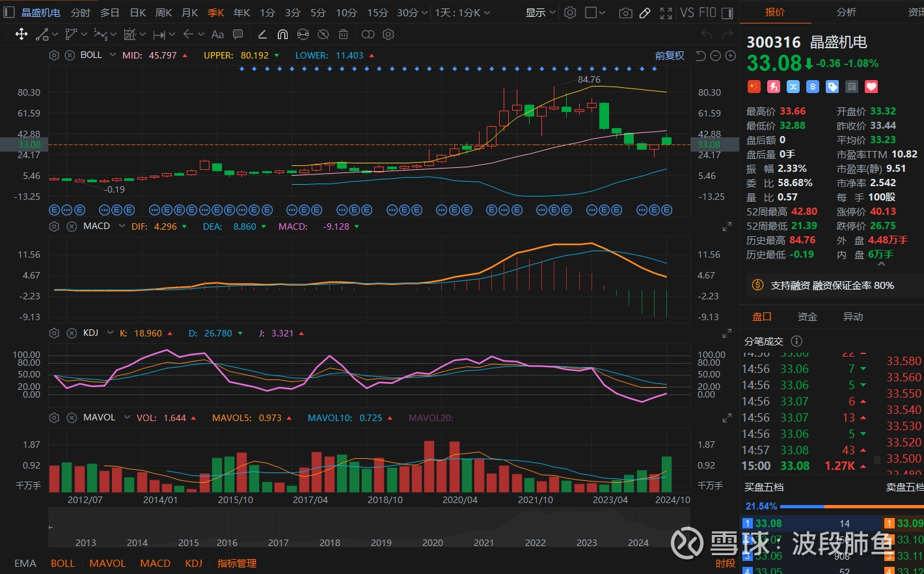Open the 显示 display dropdown

(541, 12)
